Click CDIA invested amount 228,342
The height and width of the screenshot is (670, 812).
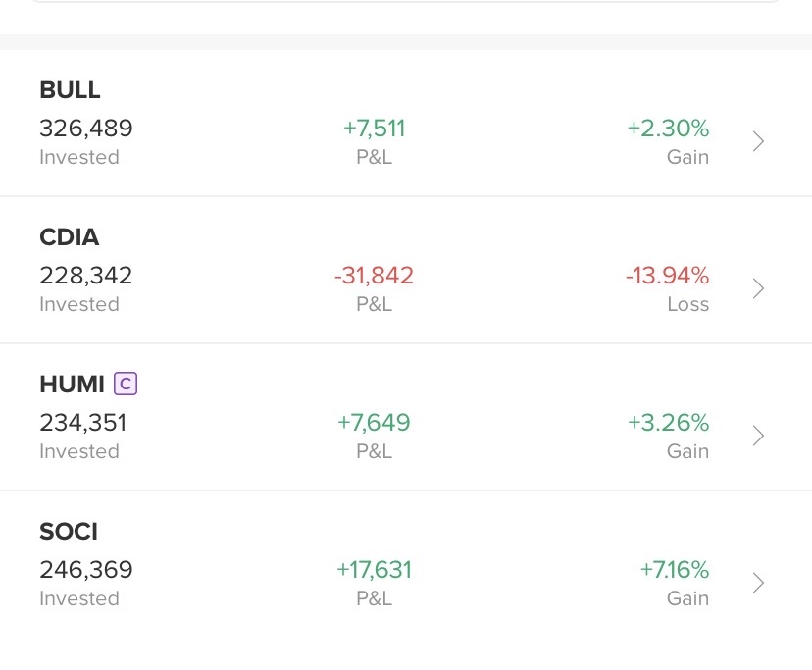(86, 276)
